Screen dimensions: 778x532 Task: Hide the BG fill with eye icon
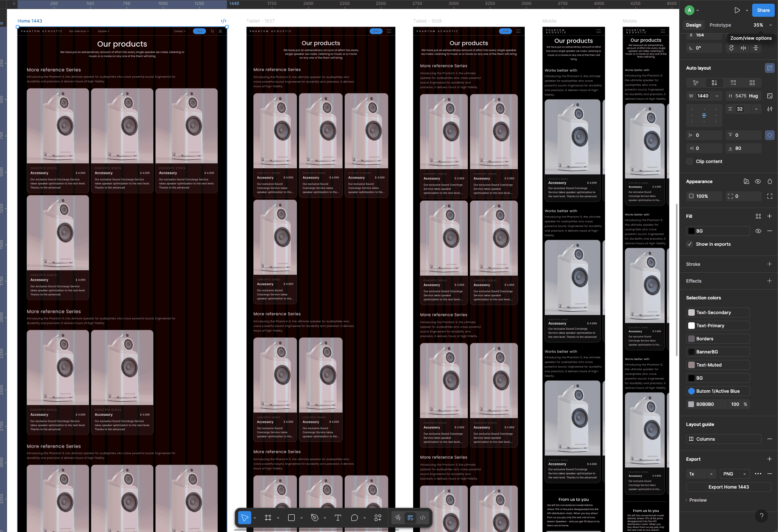click(x=758, y=231)
